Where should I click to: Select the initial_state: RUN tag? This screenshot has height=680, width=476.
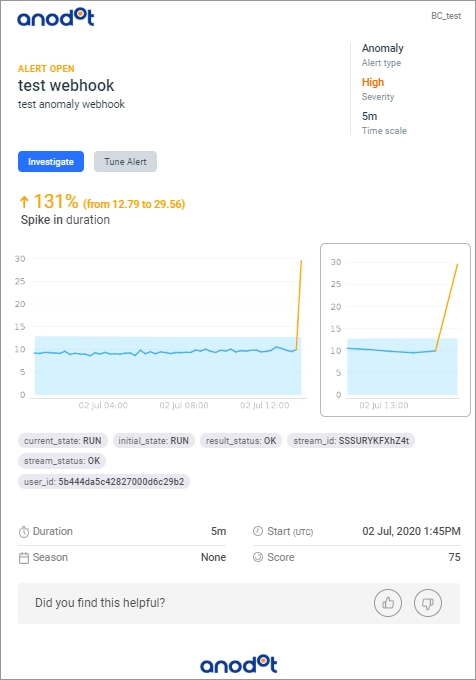(x=153, y=441)
